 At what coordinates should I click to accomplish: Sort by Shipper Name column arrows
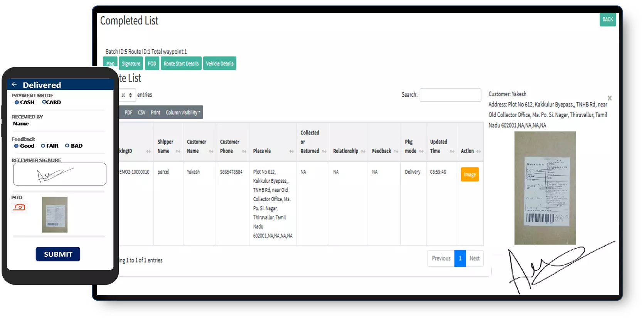[x=178, y=151]
